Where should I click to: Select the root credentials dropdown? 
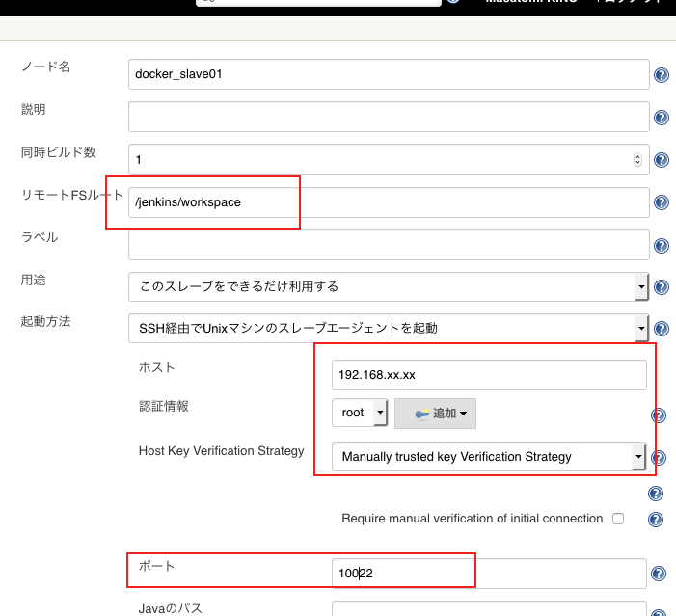pyautogui.click(x=359, y=413)
